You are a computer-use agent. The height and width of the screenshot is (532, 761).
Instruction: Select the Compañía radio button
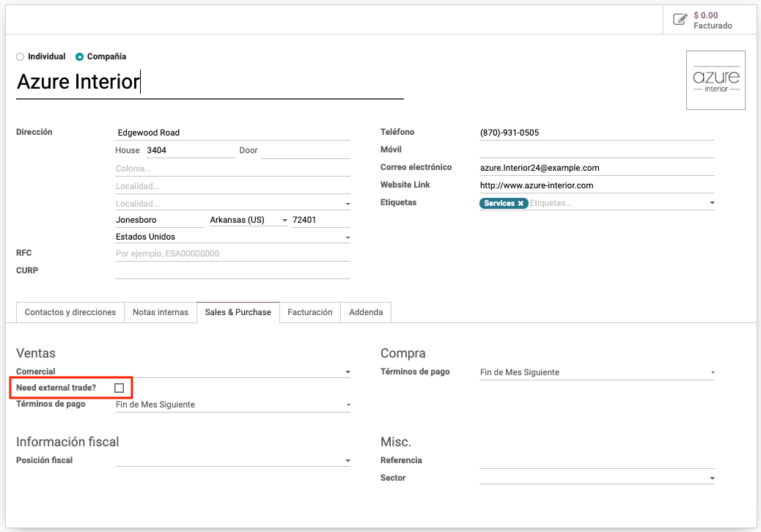point(79,56)
